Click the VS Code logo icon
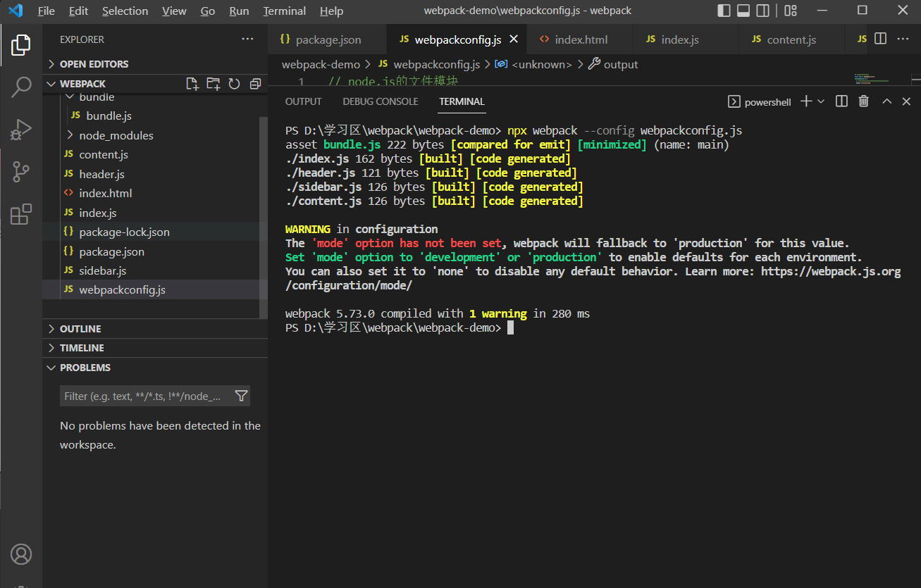This screenshot has width=921, height=588. (16, 11)
